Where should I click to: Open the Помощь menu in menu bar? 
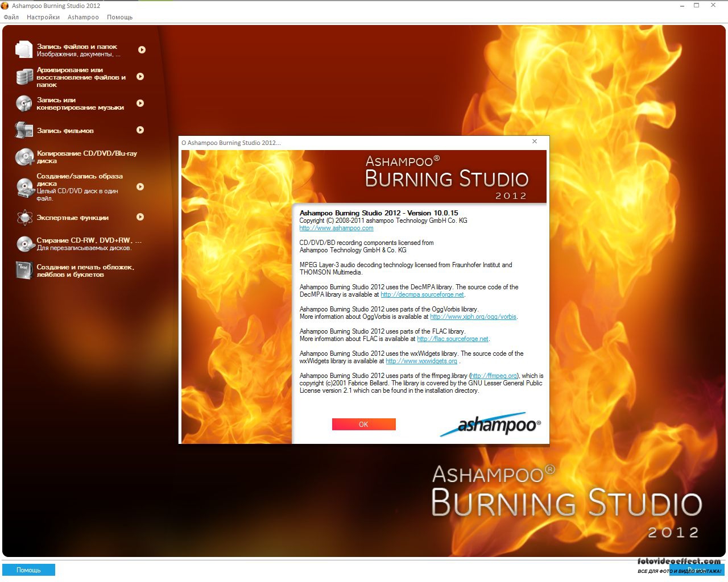(120, 17)
